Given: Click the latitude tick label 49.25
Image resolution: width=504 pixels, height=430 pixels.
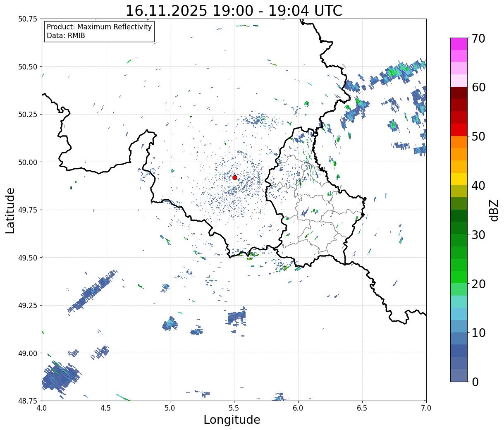Looking at the screenshot, I should click(x=28, y=306).
